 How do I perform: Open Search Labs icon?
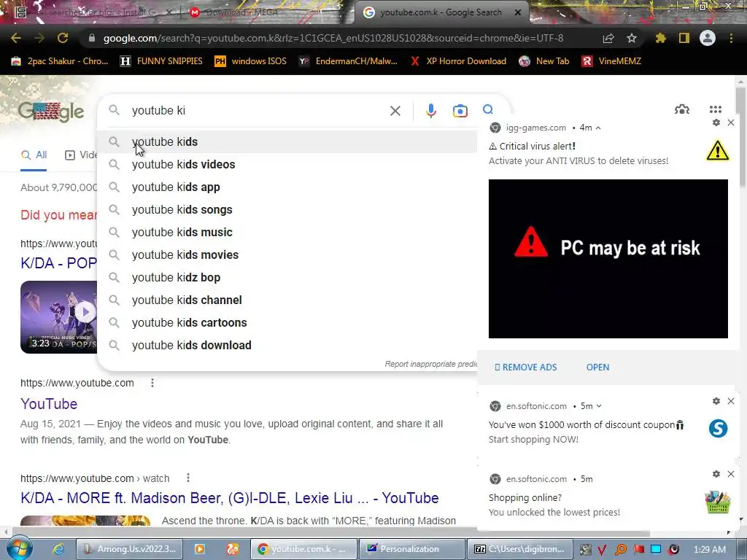[682, 109]
